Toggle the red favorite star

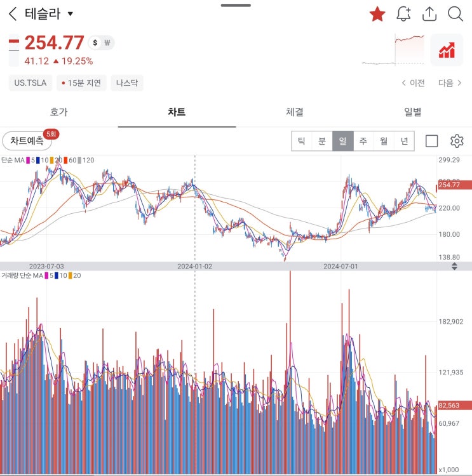[x=377, y=14]
